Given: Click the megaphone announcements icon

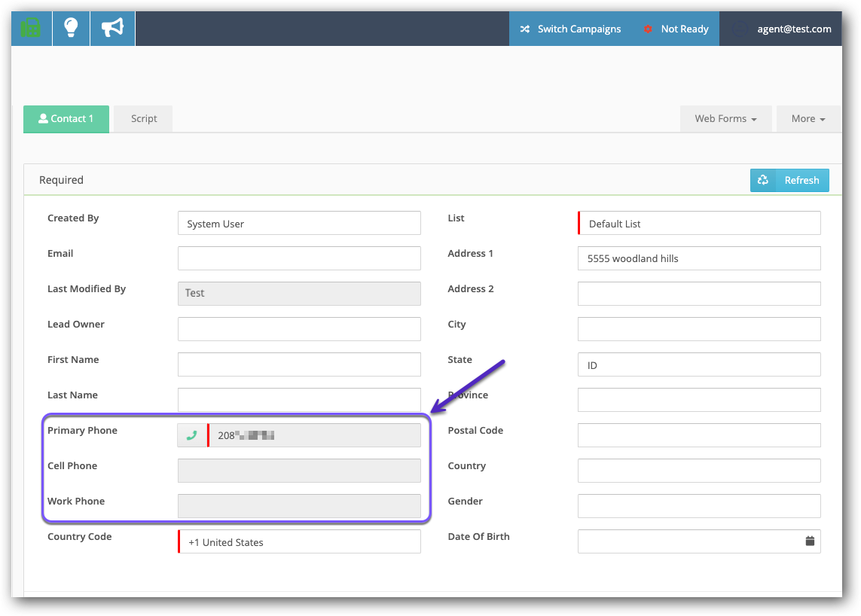Looking at the screenshot, I should pos(112,29).
